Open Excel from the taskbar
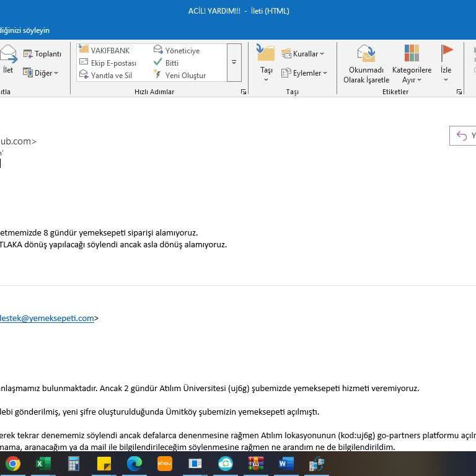476x476 pixels. tap(43, 464)
